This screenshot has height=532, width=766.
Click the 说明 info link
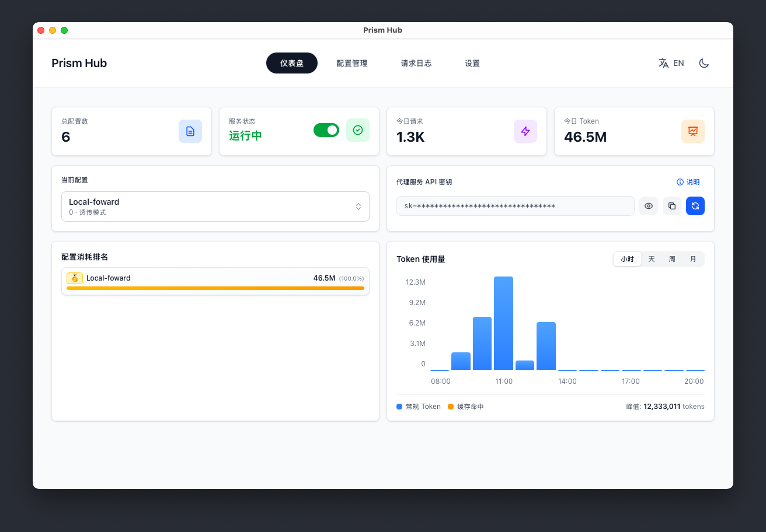(688, 182)
